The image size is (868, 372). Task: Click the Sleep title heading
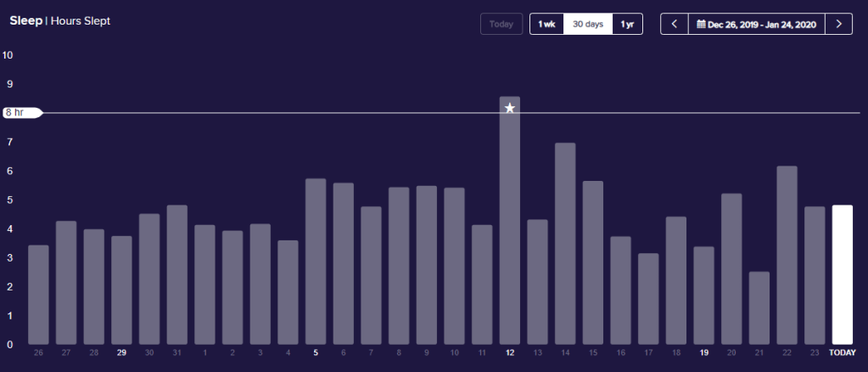(25, 20)
